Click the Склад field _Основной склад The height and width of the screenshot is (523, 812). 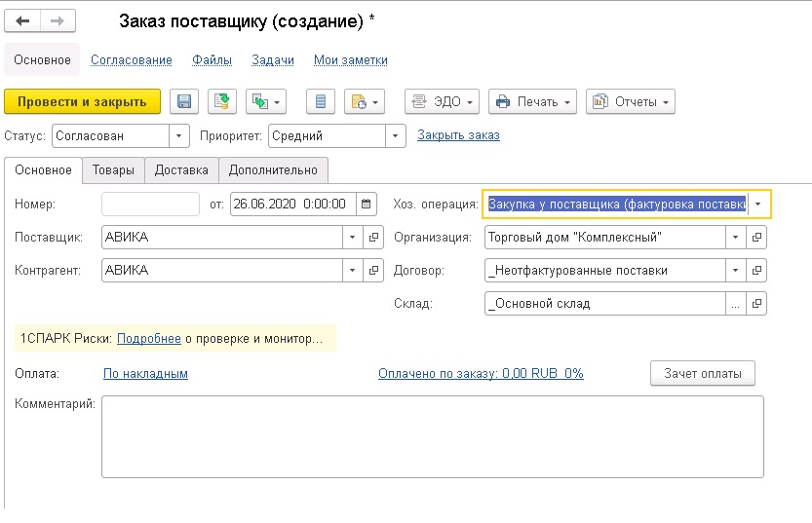point(604,304)
